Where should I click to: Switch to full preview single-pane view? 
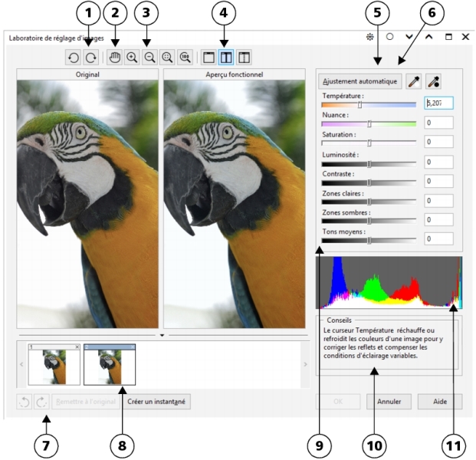click(x=209, y=58)
